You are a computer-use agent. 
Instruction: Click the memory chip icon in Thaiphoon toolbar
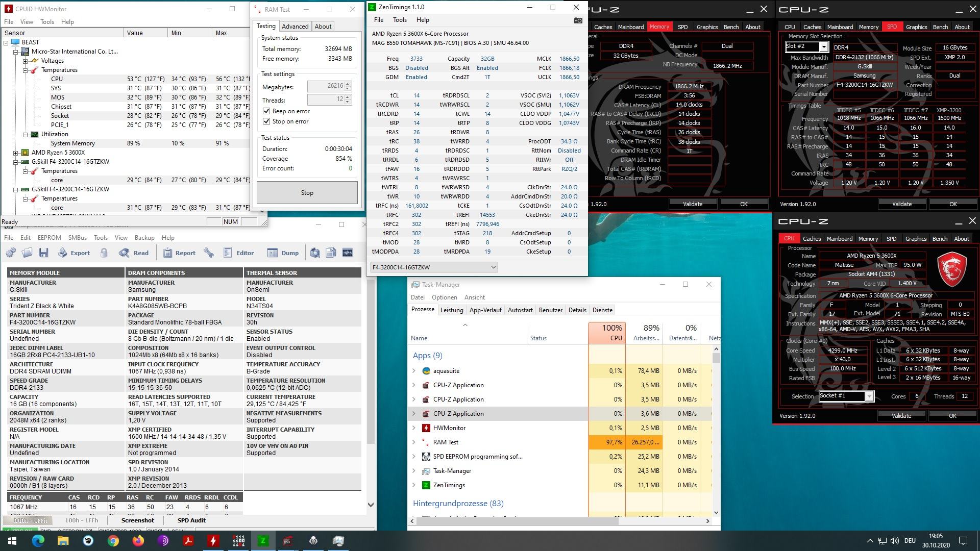coord(348,253)
